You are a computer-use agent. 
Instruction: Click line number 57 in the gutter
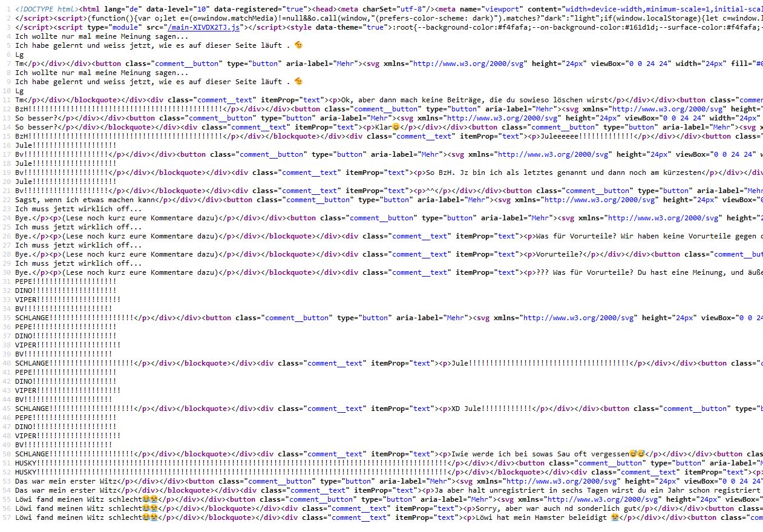(6, 517)
